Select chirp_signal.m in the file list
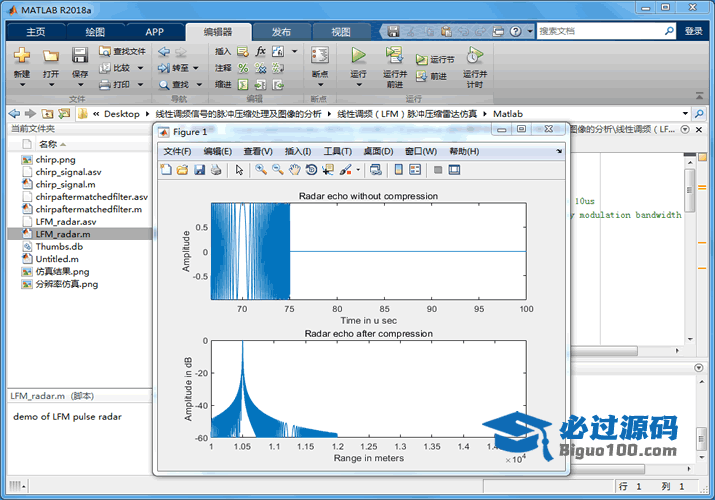 [65, 185]
